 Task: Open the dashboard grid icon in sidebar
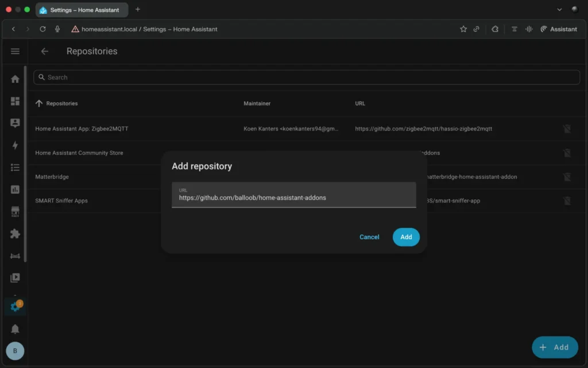15,101
